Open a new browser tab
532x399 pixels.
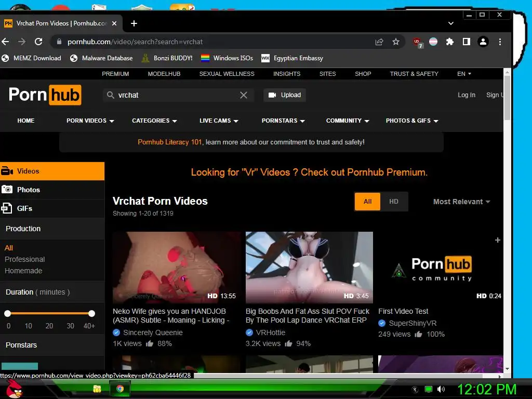click(134, 23)
